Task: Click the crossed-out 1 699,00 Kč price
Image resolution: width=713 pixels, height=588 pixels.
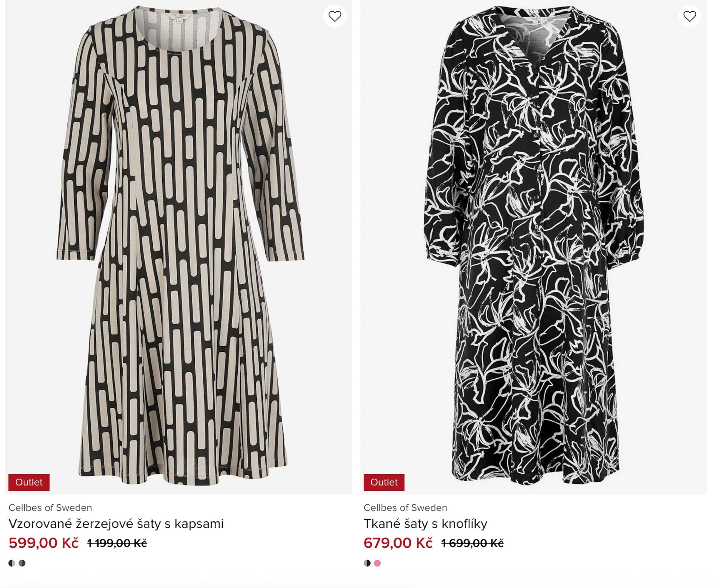Action: [x=472, y=544]
